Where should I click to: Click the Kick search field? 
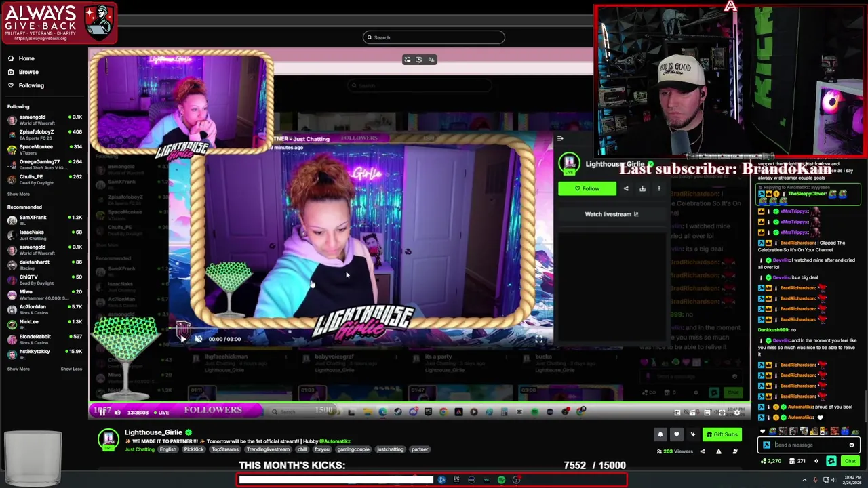tap(434, 37)
